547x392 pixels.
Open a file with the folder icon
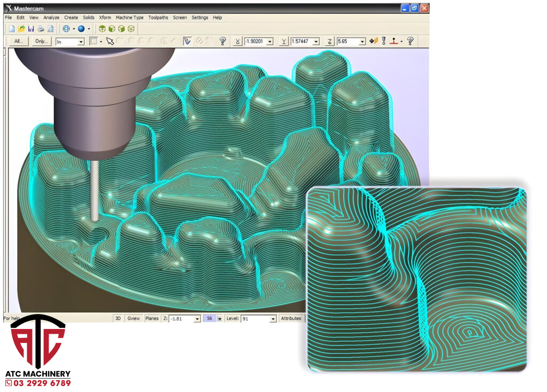point(21,29)
